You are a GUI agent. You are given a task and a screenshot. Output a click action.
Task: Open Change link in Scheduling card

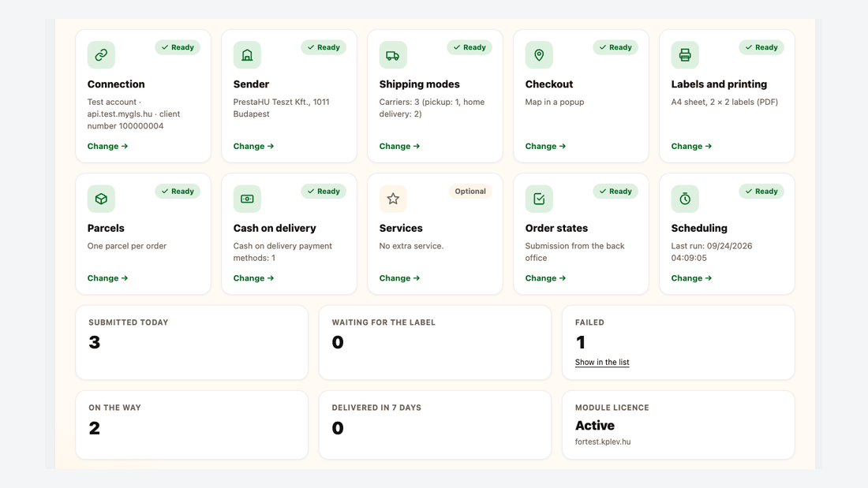[x=691, y=278]
